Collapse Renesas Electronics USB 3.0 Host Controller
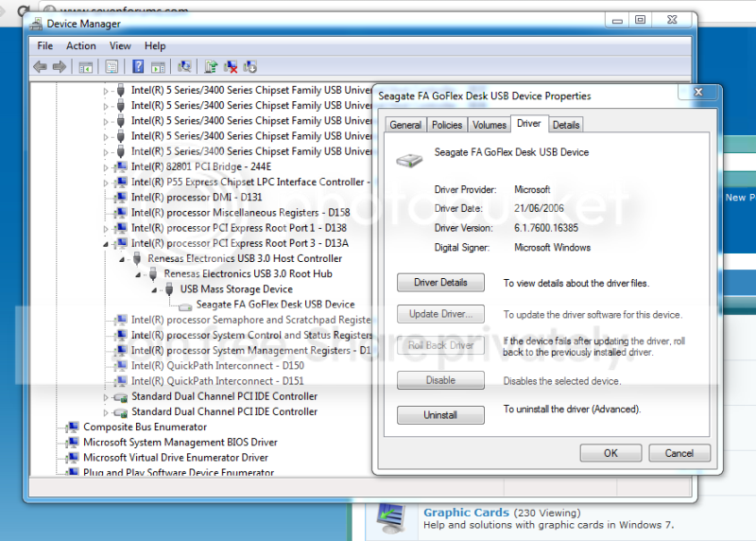 point(122,259)
